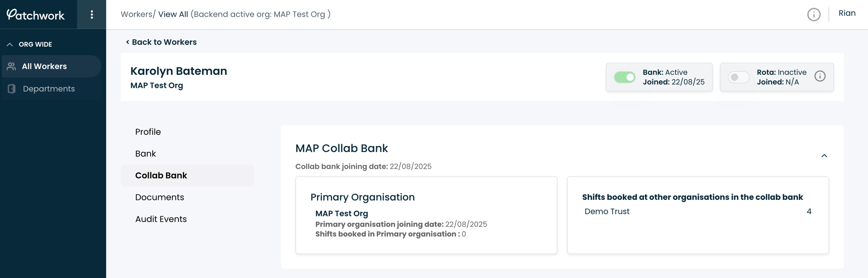Open the Audit Events section

[161, 219]
